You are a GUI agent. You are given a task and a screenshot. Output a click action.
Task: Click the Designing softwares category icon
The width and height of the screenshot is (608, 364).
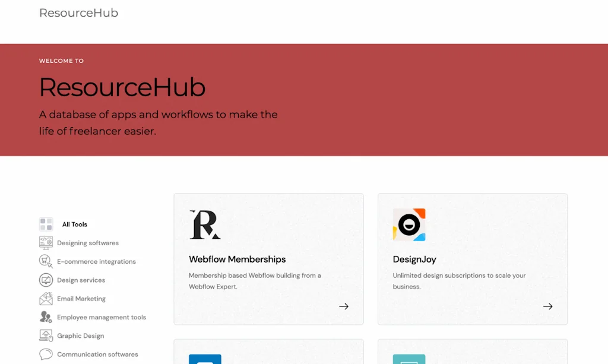click(46, 242)
